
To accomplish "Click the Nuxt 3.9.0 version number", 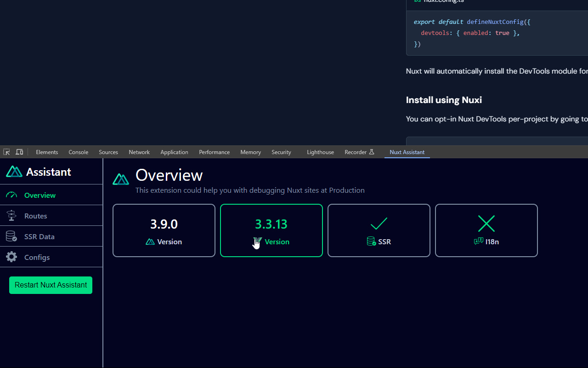I will pos(164,224).
